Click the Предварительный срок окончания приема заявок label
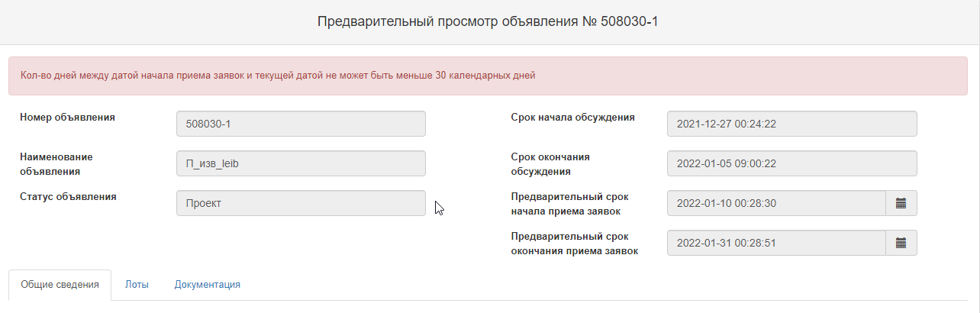Image resolution: width=980 pixels, height=313 pixels. pos(575,243)
